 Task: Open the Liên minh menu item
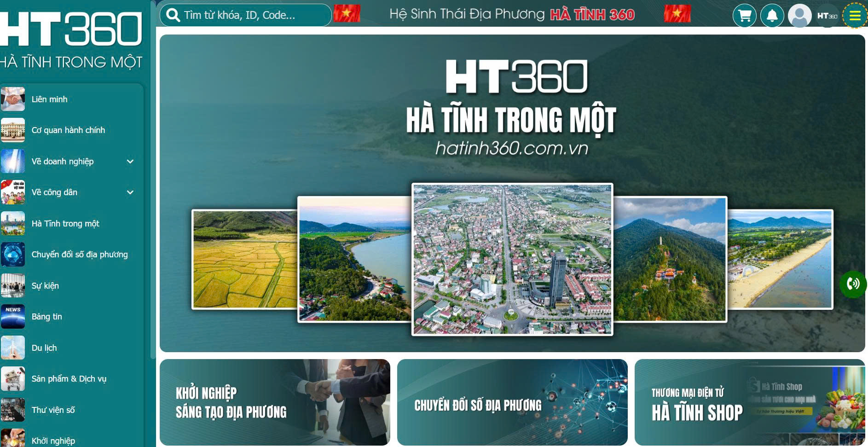49,99
